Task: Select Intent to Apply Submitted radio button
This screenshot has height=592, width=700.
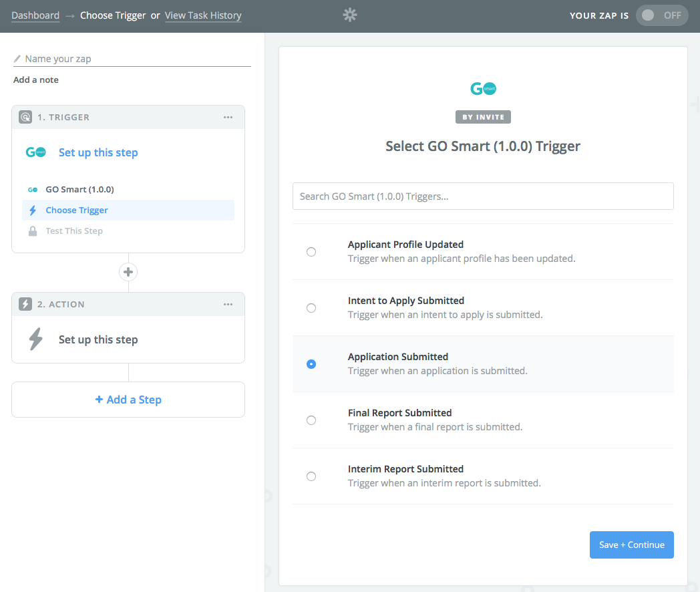Action: (311, 308)
